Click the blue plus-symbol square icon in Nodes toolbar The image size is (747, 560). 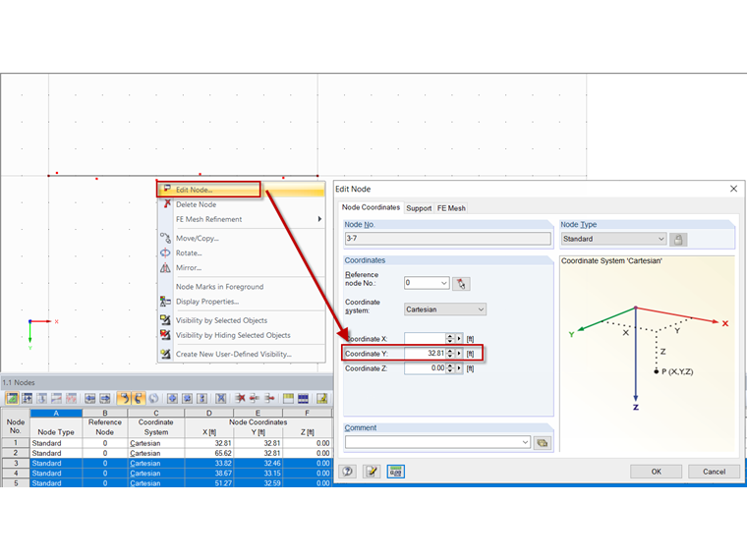pos(172,398)
